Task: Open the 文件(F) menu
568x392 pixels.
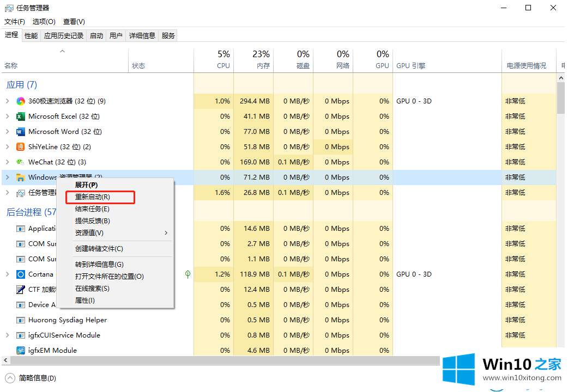Action: point(15,22)
